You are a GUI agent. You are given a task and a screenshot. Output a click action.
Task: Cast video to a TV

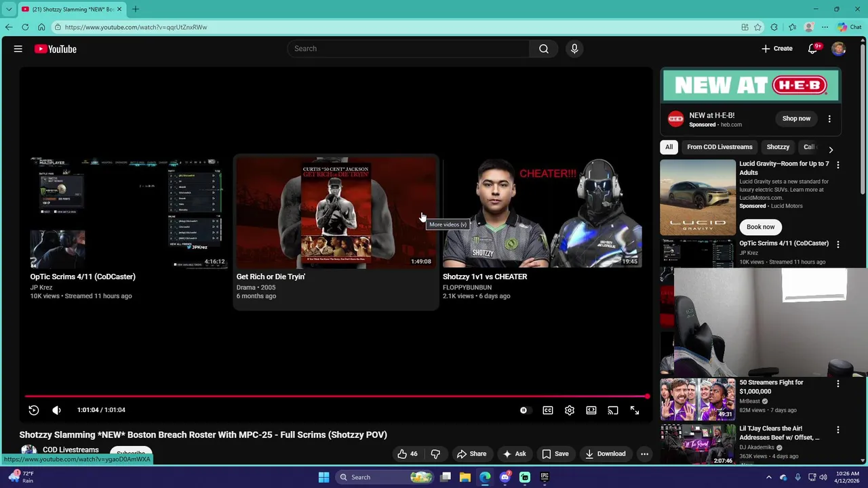(613, 410)
